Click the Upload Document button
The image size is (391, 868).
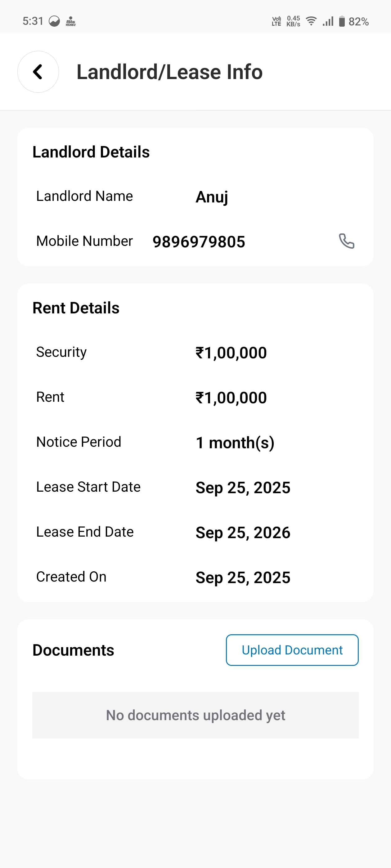point(292,650)
